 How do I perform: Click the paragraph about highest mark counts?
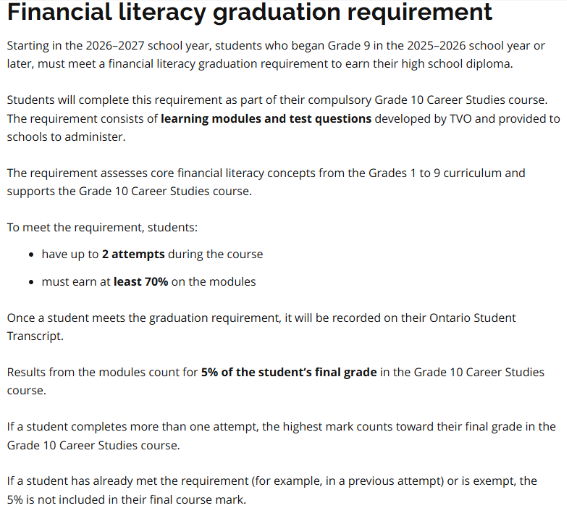281,436
